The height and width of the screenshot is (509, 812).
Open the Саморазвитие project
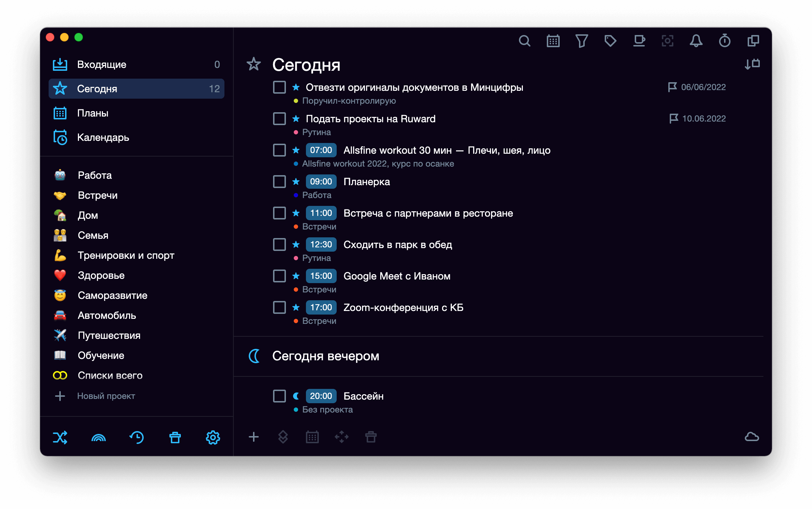point(137,295)
